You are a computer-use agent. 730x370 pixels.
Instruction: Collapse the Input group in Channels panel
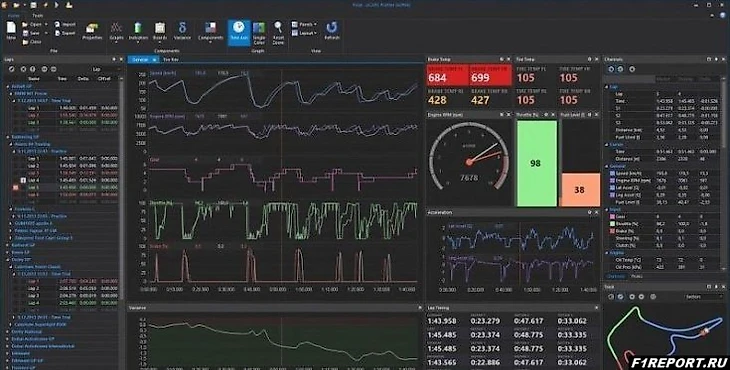click(x=607, y=209)
